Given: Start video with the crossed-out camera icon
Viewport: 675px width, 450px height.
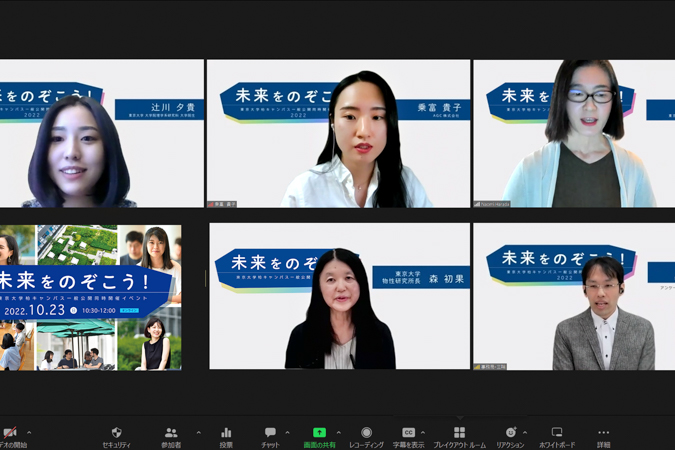Looking at the screenshot, I should click(x=9, y=432).
